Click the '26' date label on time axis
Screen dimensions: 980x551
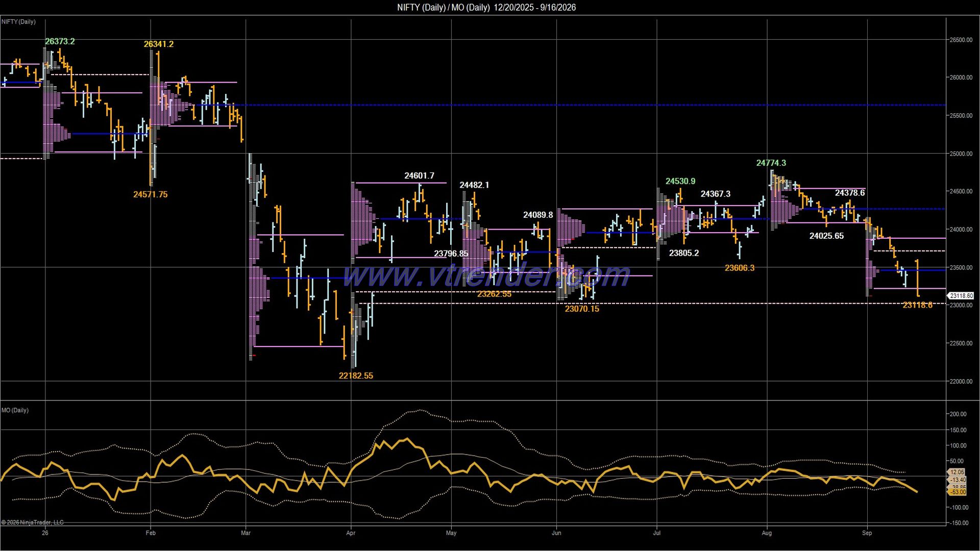(x=45, y=533)
